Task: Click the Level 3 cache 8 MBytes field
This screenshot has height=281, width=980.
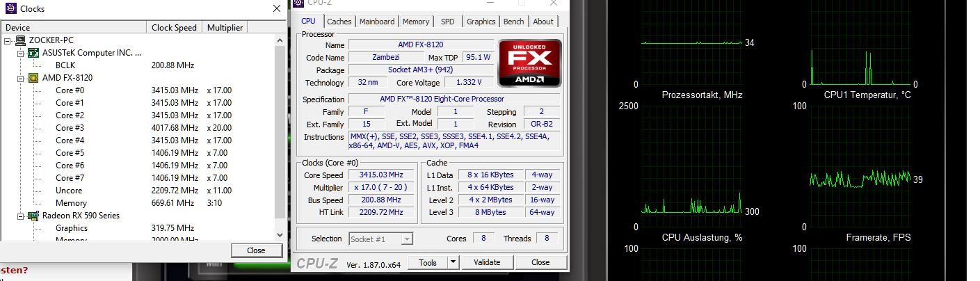Action: click(x=492, y=213)
